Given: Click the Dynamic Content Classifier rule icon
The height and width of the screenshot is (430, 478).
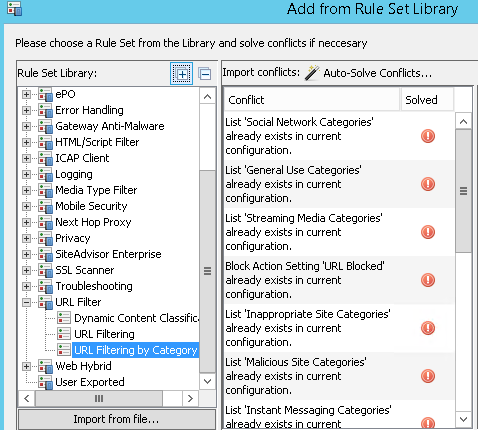Looking at the screenshot, I should pyautogui.click(x=64, y=318).
